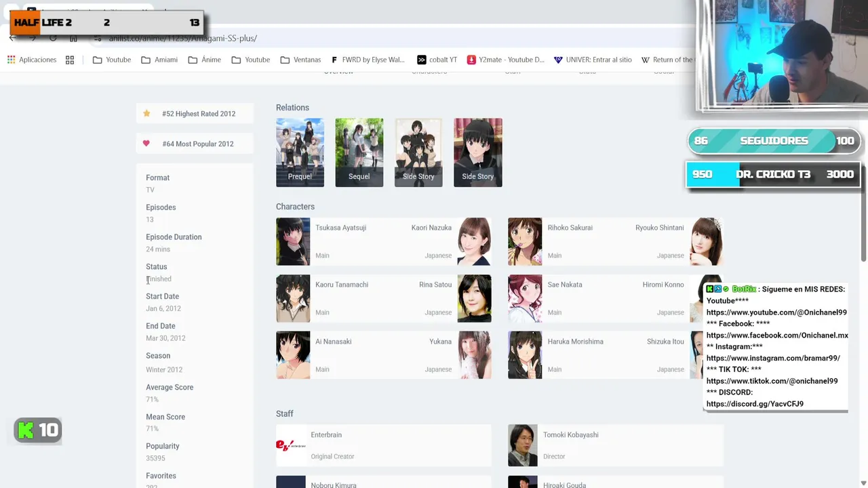Click the 24 mins episode duration value
This screenshot has width=868, height=488.
(x=158, y=249)
